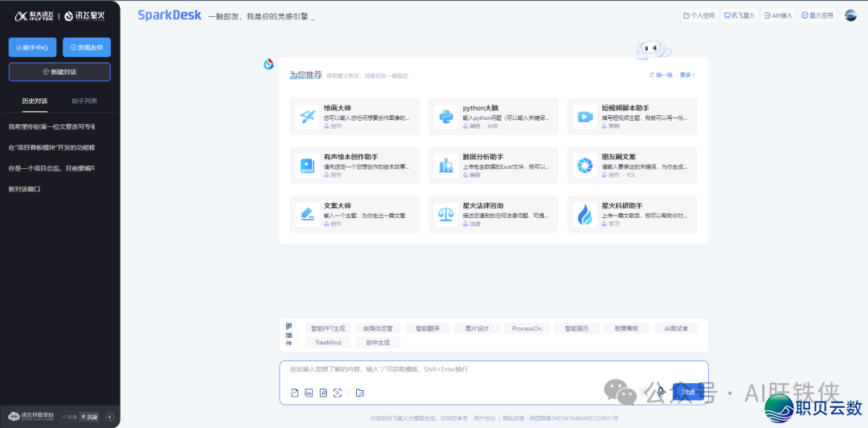Expand 更多 recommended assistants
868x428 pixels.
click(x=686, y=75)
